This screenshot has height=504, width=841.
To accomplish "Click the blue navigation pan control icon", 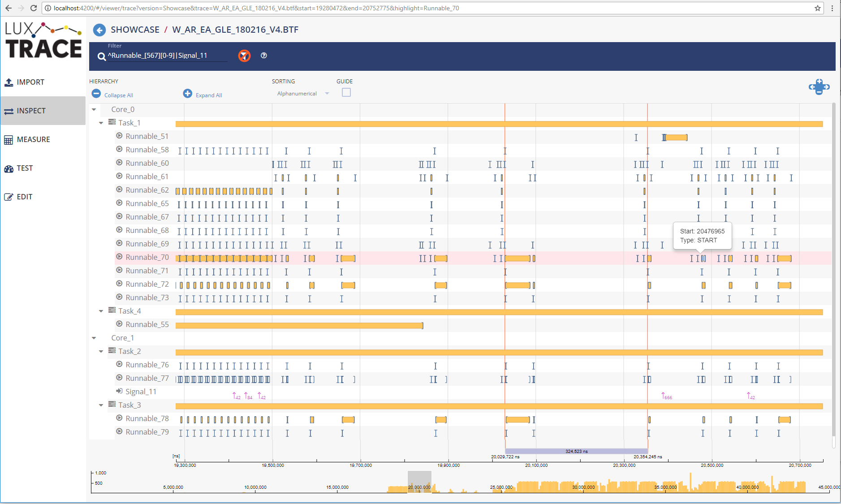I will (819, 86).
